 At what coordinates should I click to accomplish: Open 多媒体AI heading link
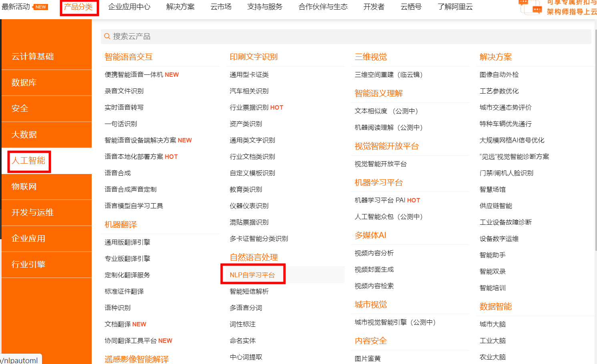point(370,235)
